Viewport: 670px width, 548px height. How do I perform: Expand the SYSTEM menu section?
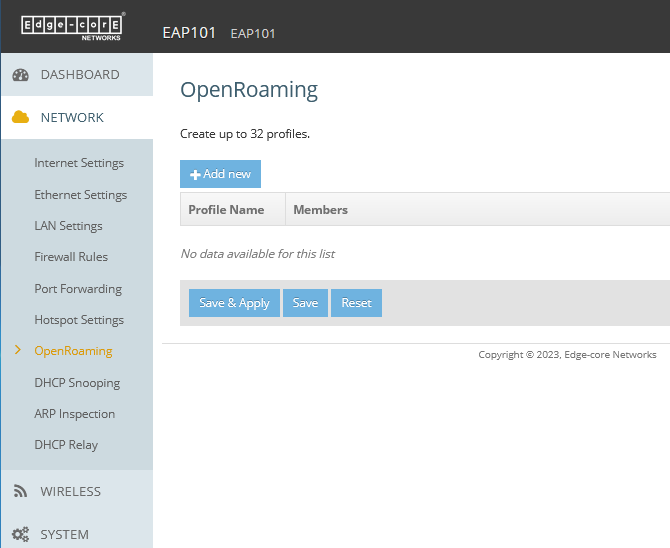[77, 534]
